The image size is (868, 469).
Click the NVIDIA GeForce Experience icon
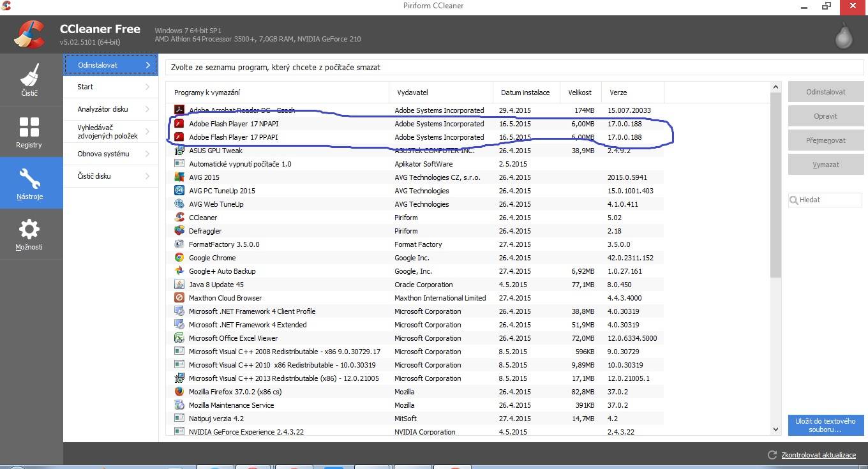[x=179, y=432]
